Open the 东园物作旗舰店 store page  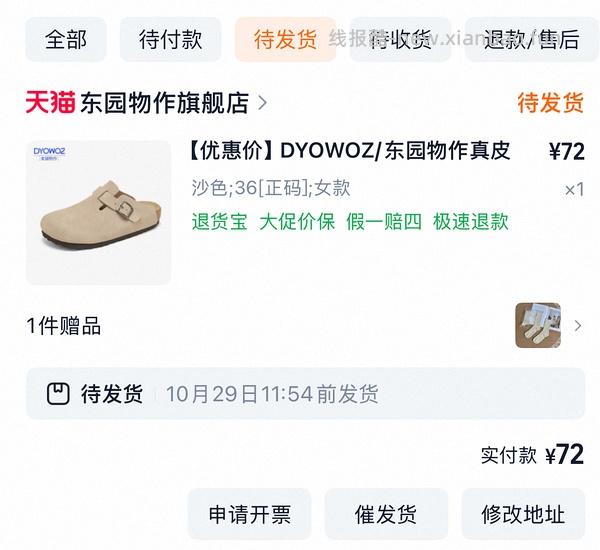pos(164,103)
